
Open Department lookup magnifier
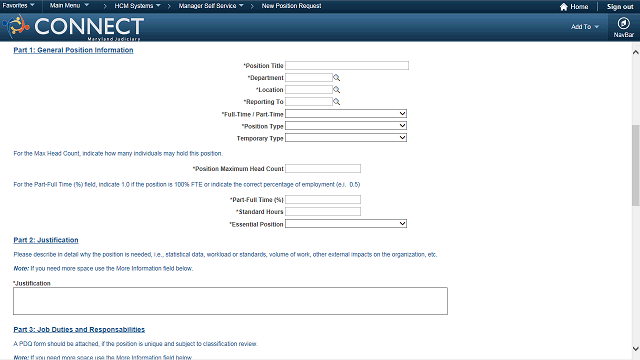point(336,78)
